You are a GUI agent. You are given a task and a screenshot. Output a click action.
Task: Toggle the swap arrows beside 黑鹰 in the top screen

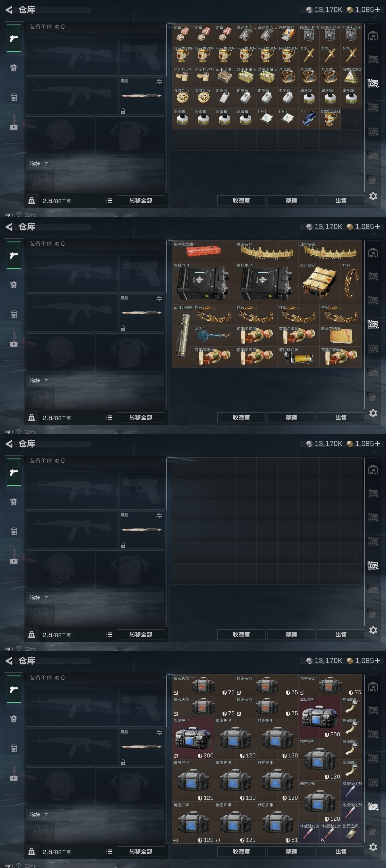[x=159, y=82]
